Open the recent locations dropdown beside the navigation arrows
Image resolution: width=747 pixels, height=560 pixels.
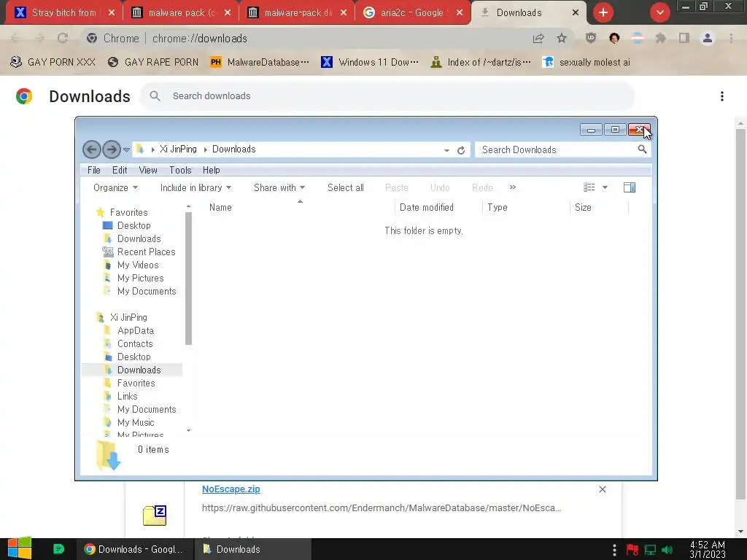coord(126,150)
